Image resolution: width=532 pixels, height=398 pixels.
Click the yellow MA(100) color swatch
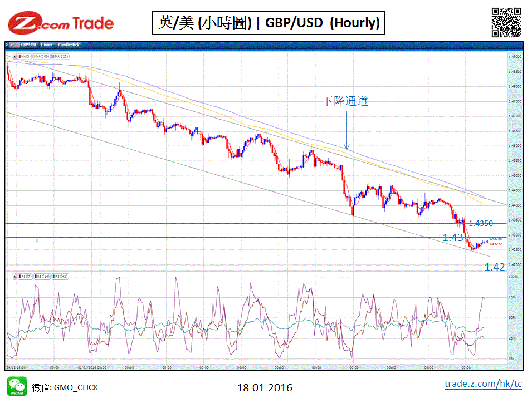pos(35,57)
